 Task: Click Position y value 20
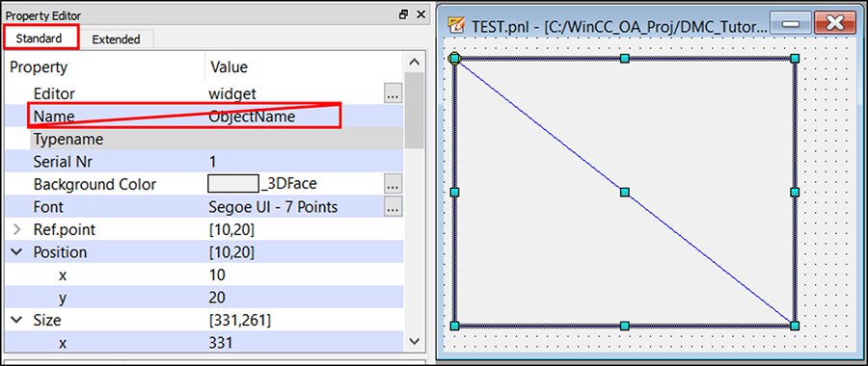click(217, 298)
